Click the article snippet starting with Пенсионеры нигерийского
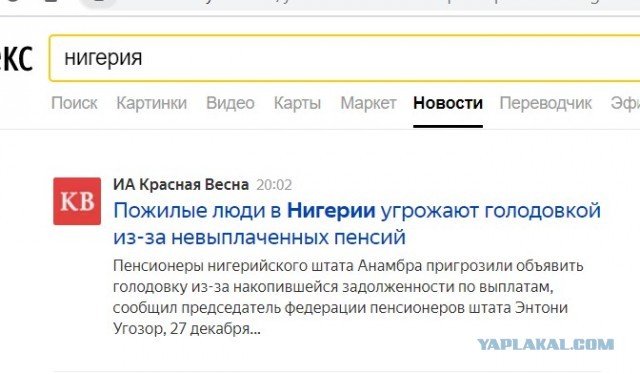The width and height of the screenshot is (640, 374). point(348,297)
